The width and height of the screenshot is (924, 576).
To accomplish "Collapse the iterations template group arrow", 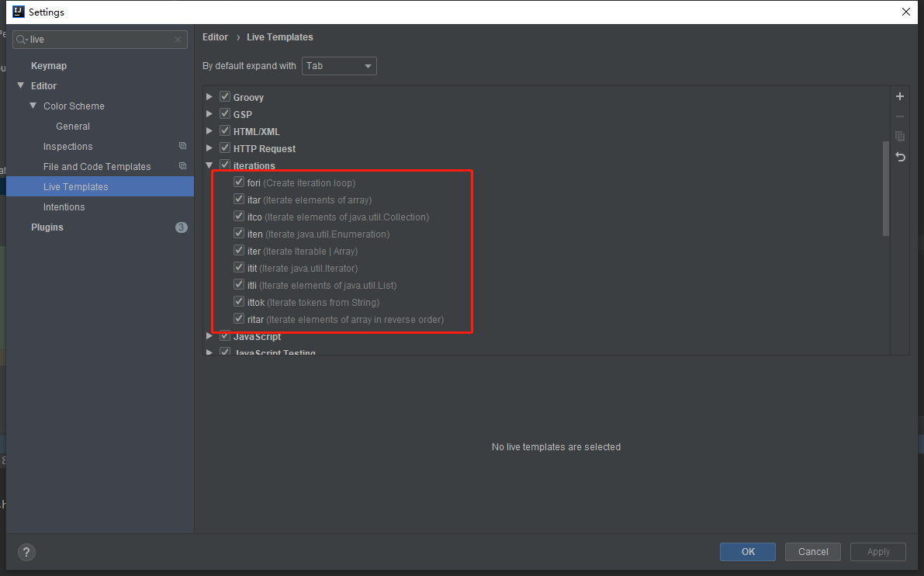I will [209, 165].
